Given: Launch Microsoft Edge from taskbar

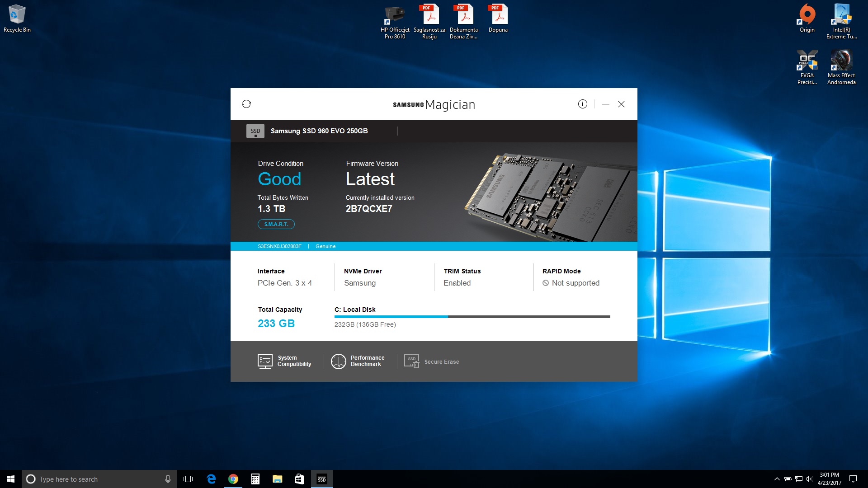Looking at the screenshot, I should click(211, 479).
